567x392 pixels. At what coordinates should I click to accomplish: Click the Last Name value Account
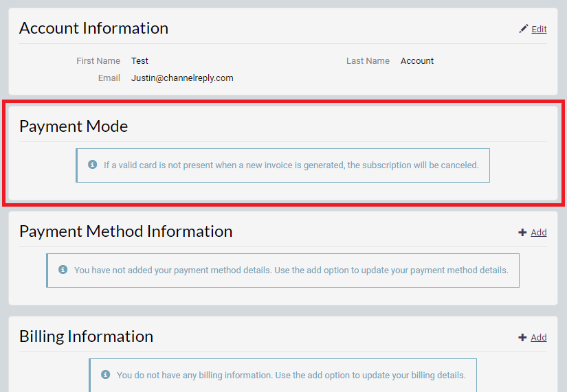coord(417,60)
